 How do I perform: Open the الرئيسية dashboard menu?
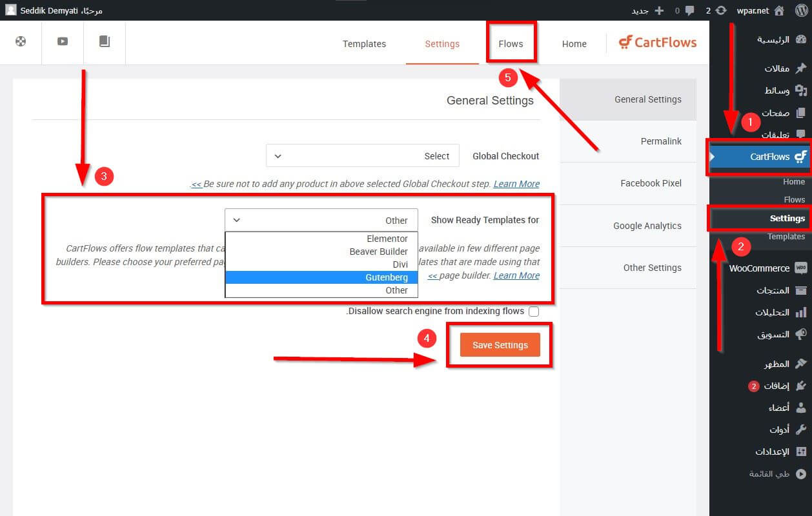782,39
